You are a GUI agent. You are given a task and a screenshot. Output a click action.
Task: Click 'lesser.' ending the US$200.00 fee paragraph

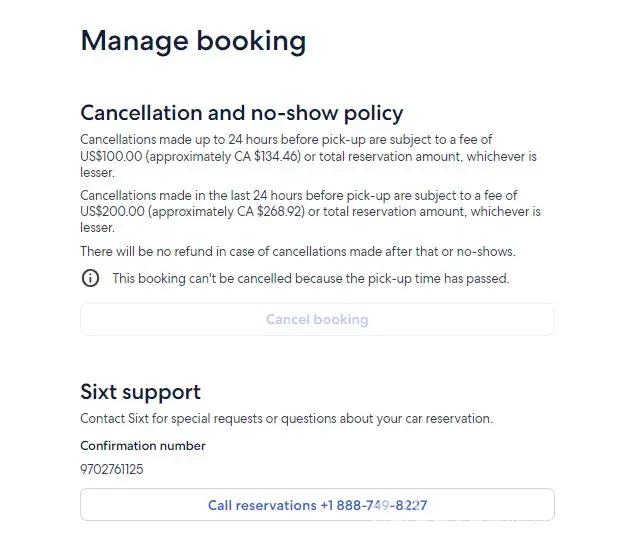[x=97, y=228]
